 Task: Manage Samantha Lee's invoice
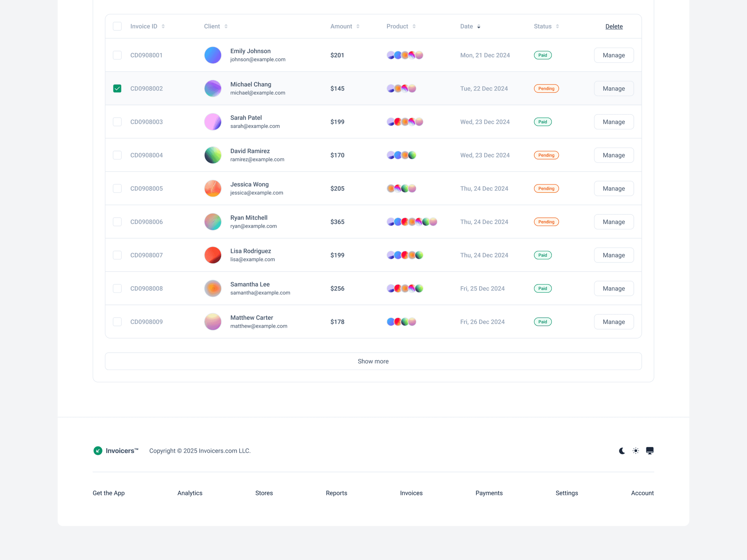click(614, 288)
